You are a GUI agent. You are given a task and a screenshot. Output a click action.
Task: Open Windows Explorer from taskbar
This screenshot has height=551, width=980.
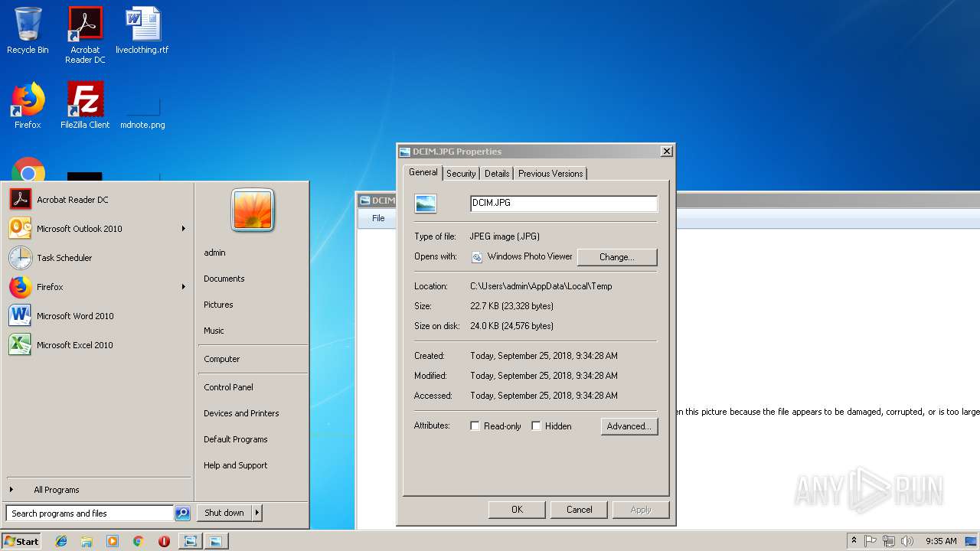[x=87, y=541]
